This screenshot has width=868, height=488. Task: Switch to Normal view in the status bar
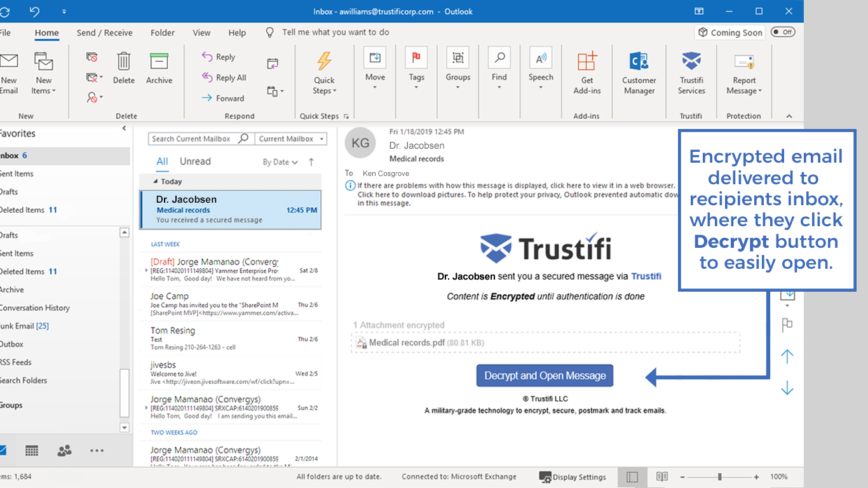coord(632,477)
